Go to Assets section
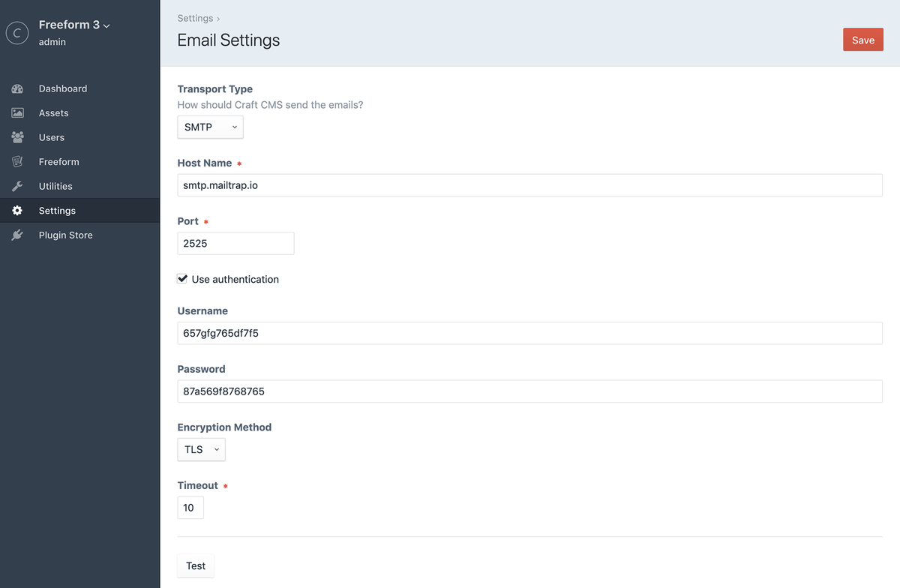The image size is (900, 588). [x=80, y=113]
